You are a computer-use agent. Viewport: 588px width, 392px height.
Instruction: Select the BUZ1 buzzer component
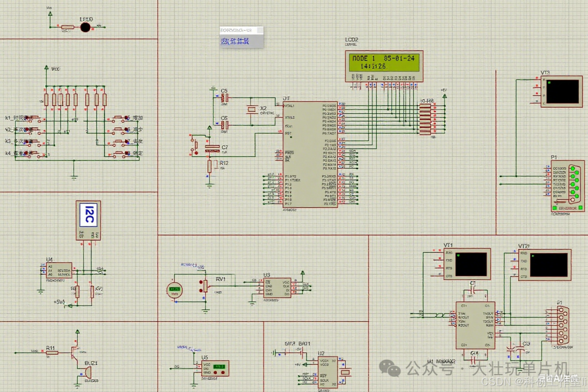coord(88,372)
